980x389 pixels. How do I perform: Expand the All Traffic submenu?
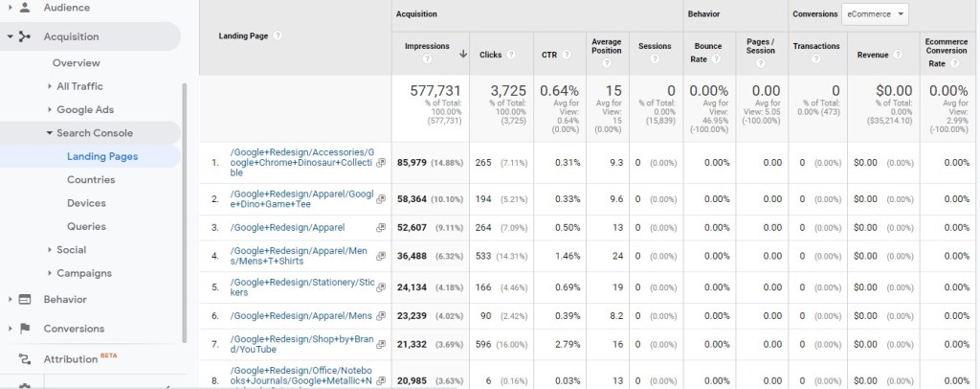(x=50, y=86)
